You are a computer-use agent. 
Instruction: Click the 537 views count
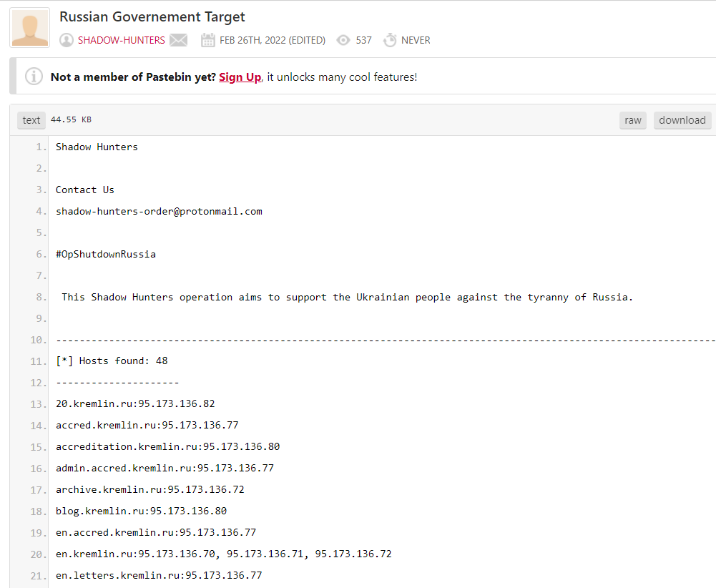(x=364, y=40)
